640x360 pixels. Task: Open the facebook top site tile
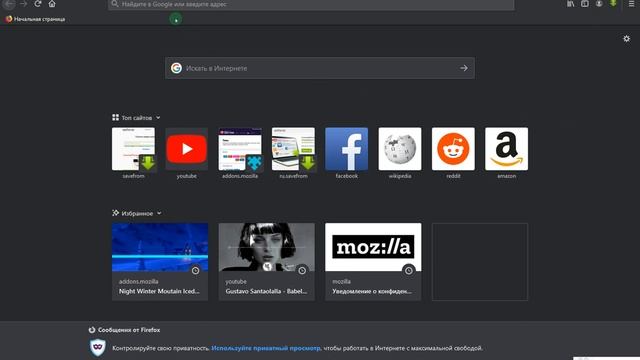(347, 153)
